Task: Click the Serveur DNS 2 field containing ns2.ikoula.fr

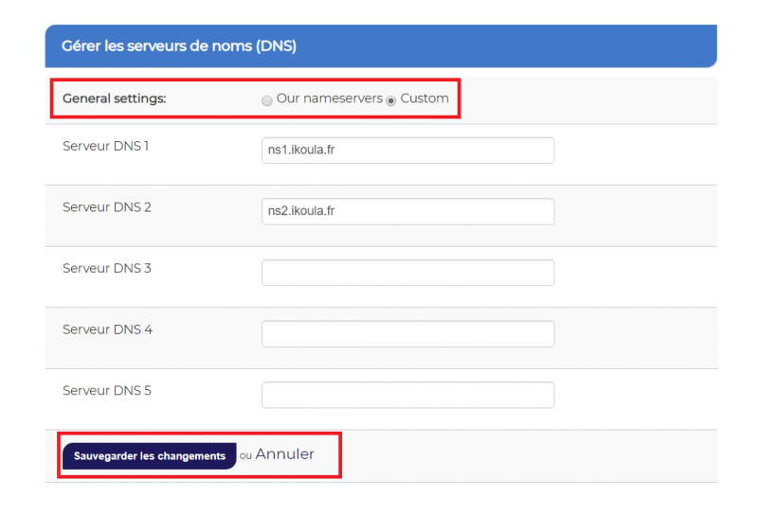Action: pyautogui.click(x=407, y=211)
